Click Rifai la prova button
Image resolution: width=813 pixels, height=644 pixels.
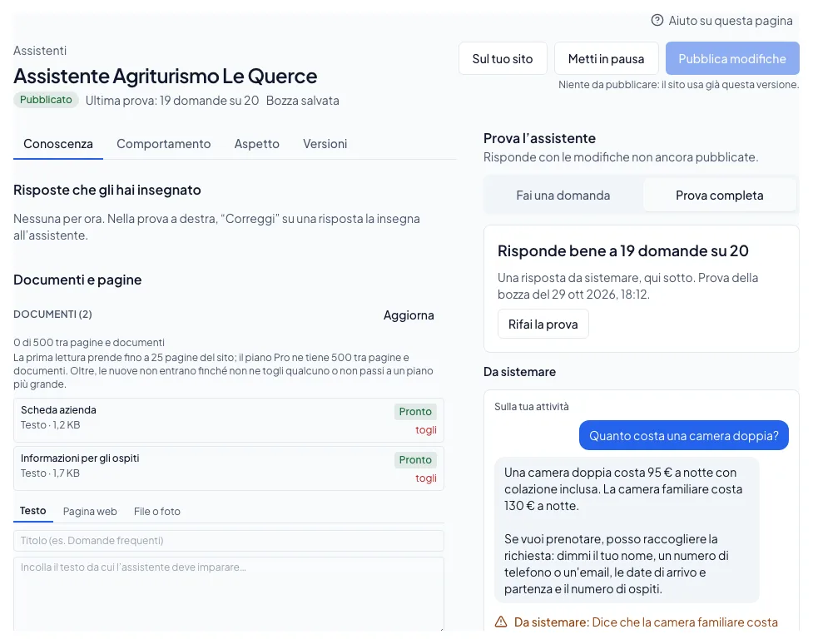pos(543,324)
